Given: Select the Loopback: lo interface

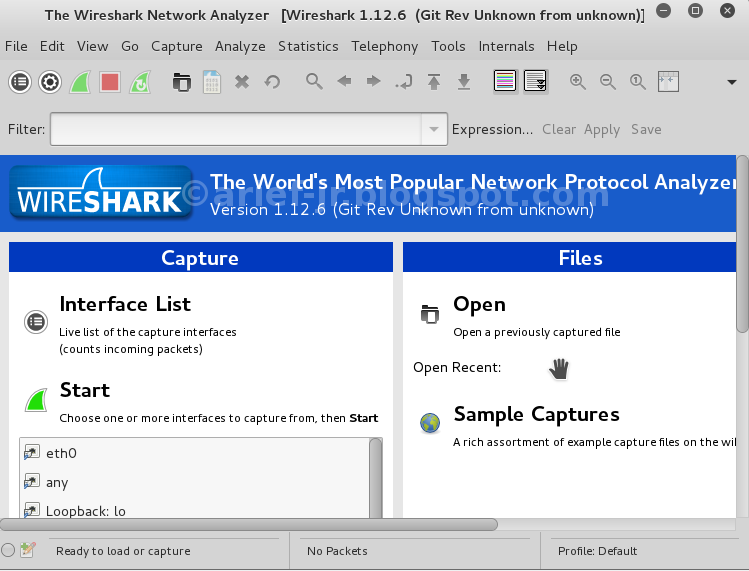Looking at the screenshot, I should (x=194, y=509).
